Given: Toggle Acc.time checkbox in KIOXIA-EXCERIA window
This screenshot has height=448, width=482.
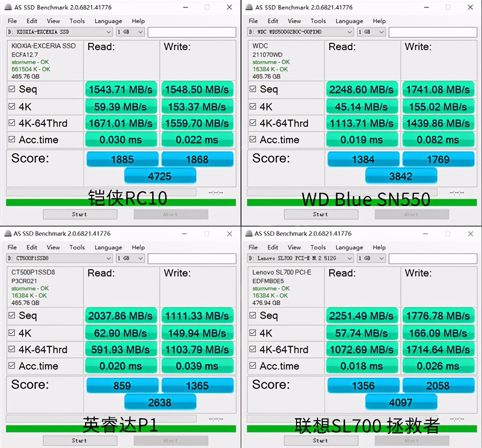Looking at the screenshot, I should pos(12,139).
